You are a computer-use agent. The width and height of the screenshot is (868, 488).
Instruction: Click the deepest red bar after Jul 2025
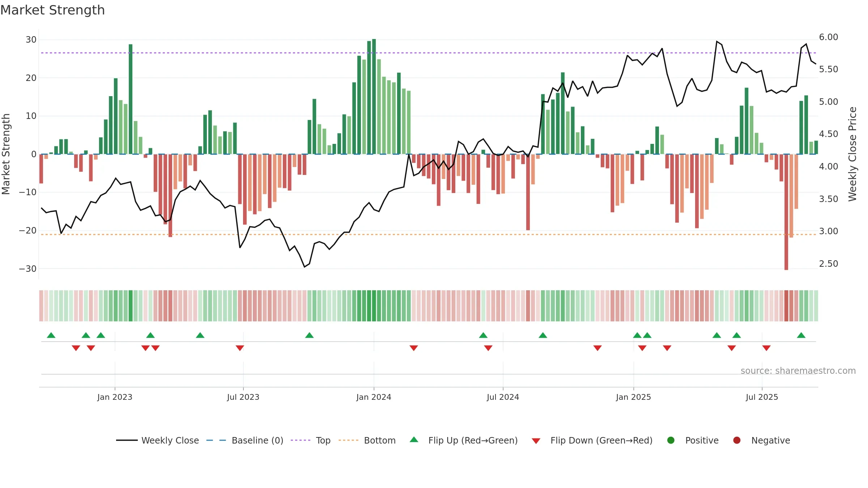pos(786,212)
